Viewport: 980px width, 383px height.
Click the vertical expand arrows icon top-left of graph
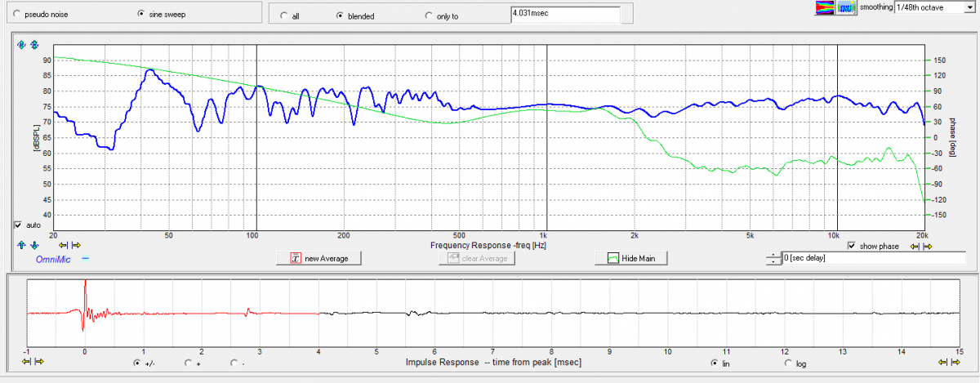[x=22, y=44]
